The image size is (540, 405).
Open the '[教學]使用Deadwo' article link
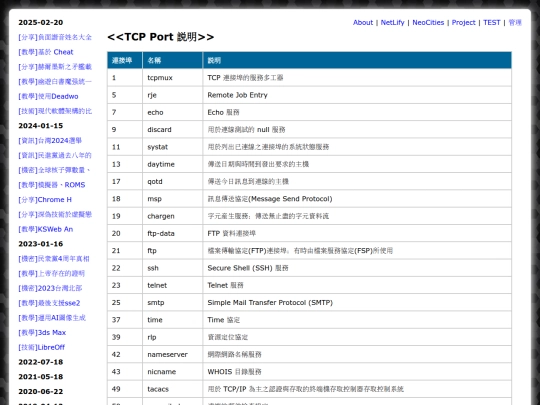48,96
